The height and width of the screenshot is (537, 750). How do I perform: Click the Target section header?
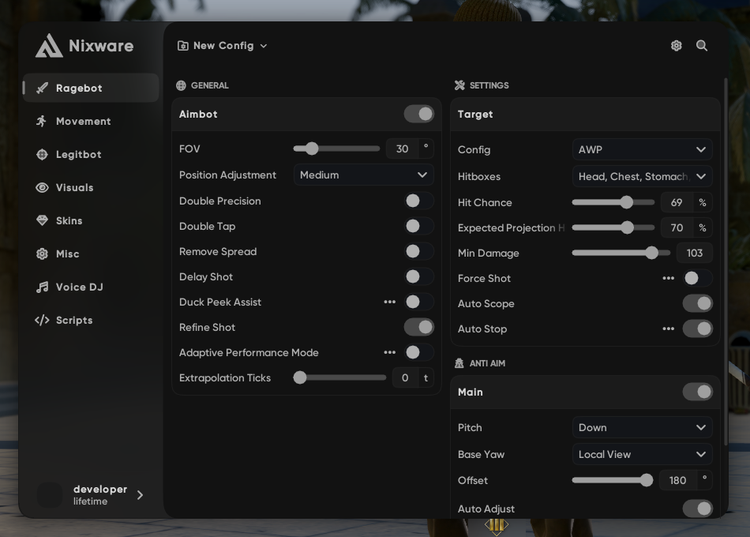[585, 114]
